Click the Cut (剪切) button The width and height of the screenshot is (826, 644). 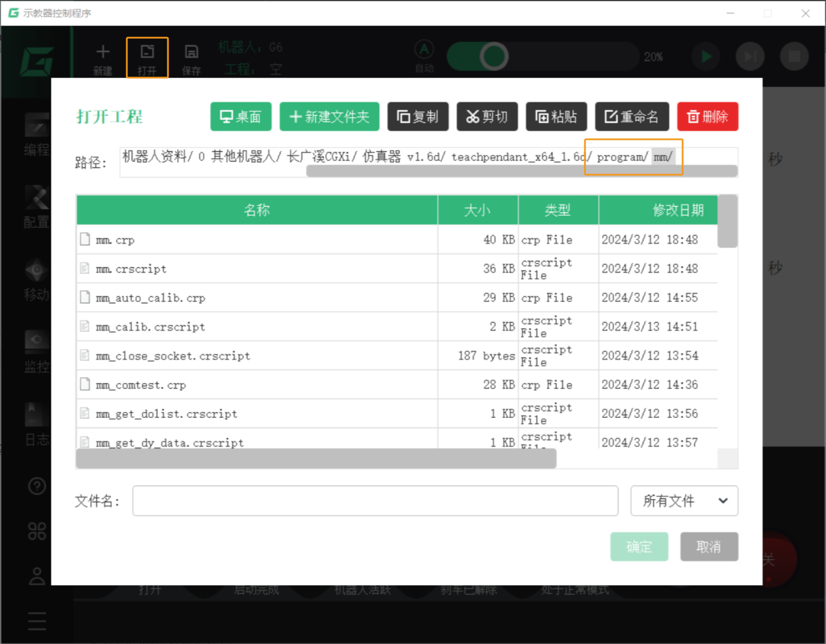[487, 116]
